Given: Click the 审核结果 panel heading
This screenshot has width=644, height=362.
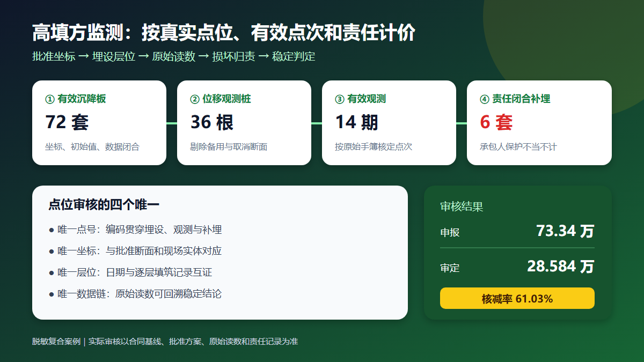Looking at the screenshot, I should [462, 206].
